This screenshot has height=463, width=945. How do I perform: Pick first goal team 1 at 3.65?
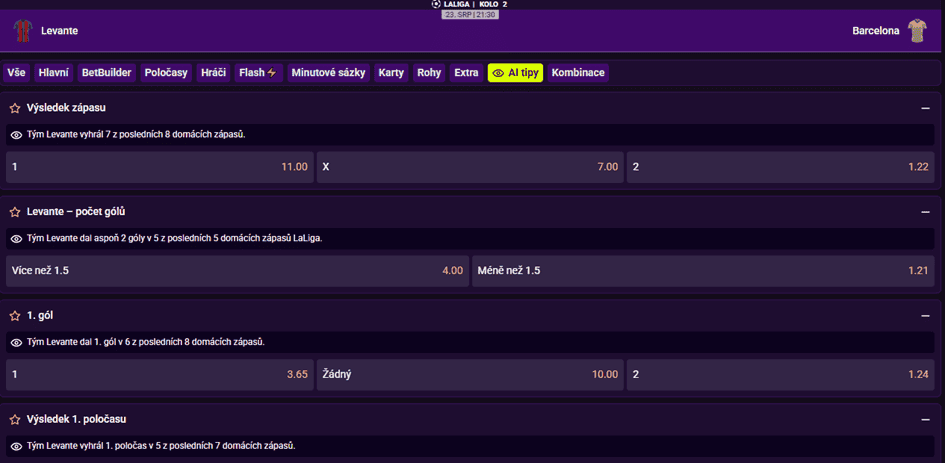160,374
